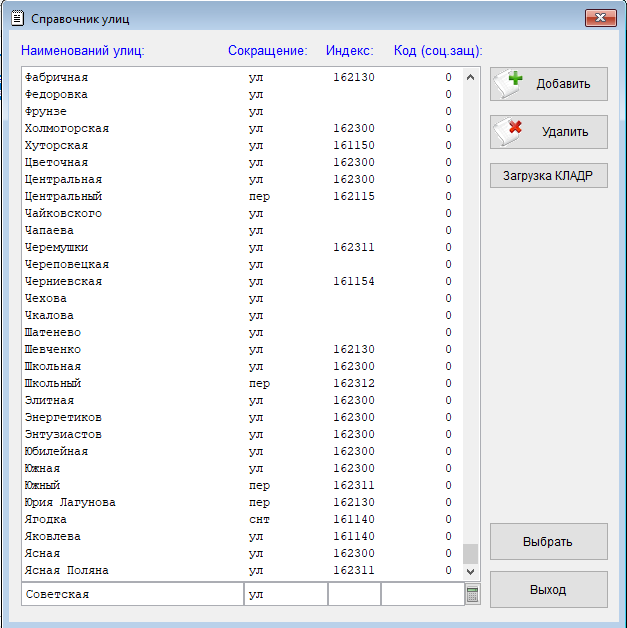Select the Холмогорская street row
The height and width of the screenshot is (628, 627).
67,128
